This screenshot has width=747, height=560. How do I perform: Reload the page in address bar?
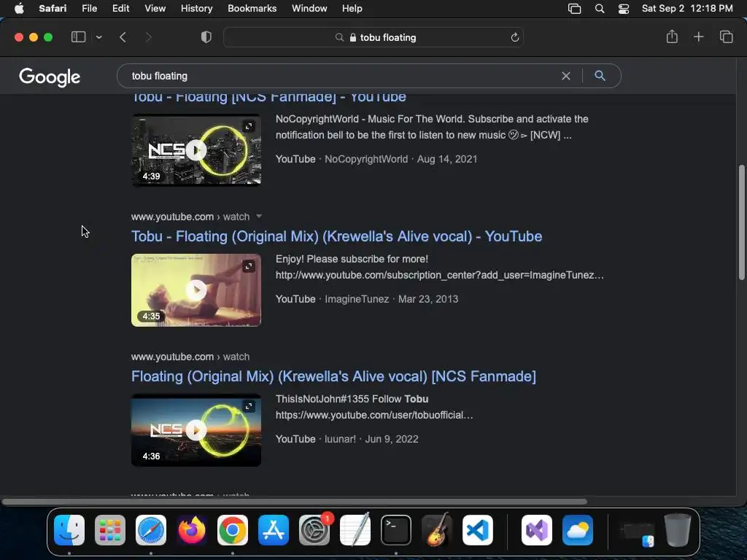coord(514,37)
